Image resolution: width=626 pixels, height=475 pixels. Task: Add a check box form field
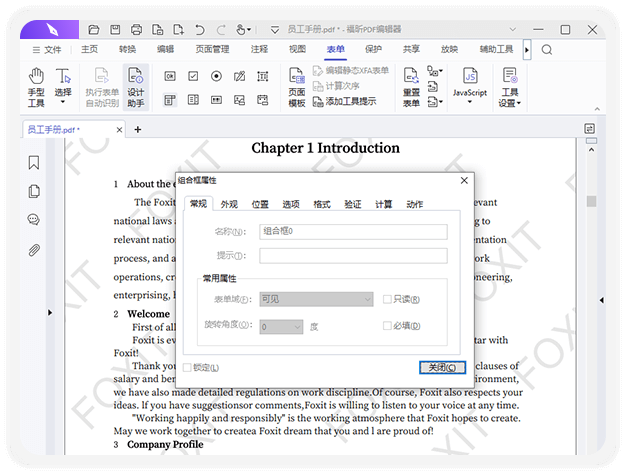point(193,76)
